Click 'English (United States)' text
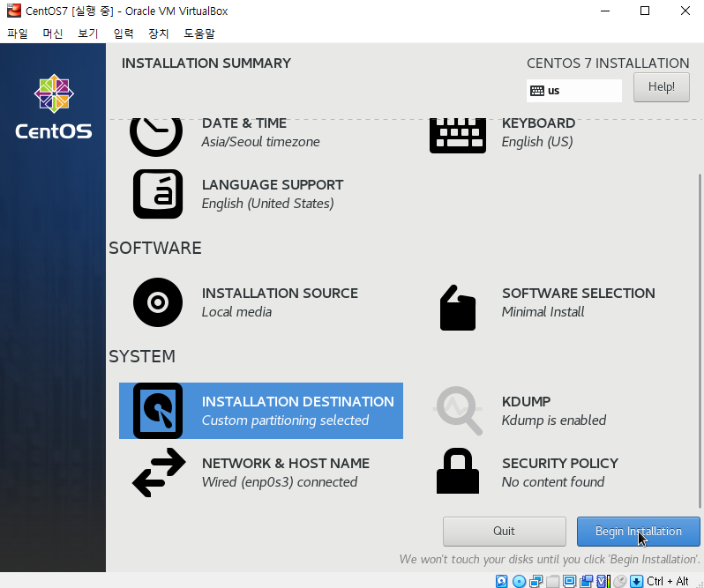 [267, 204]
